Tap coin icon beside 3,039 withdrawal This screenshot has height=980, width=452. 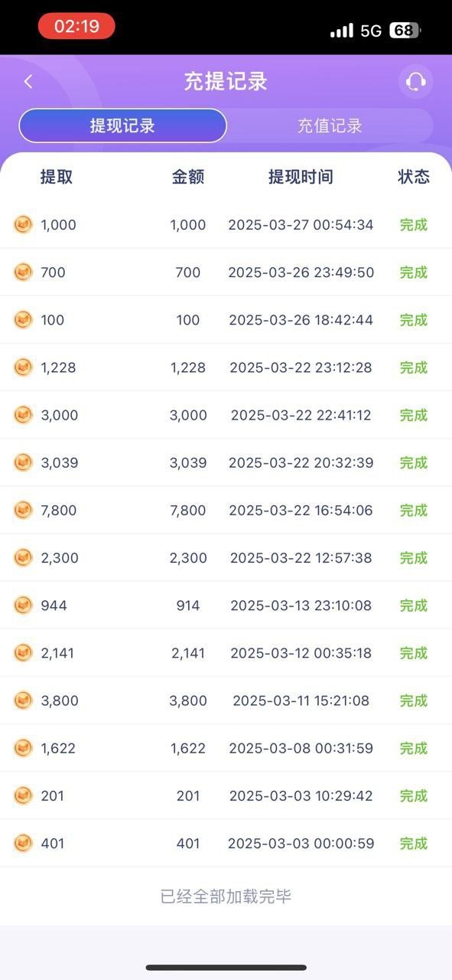[x=24, y=462]
